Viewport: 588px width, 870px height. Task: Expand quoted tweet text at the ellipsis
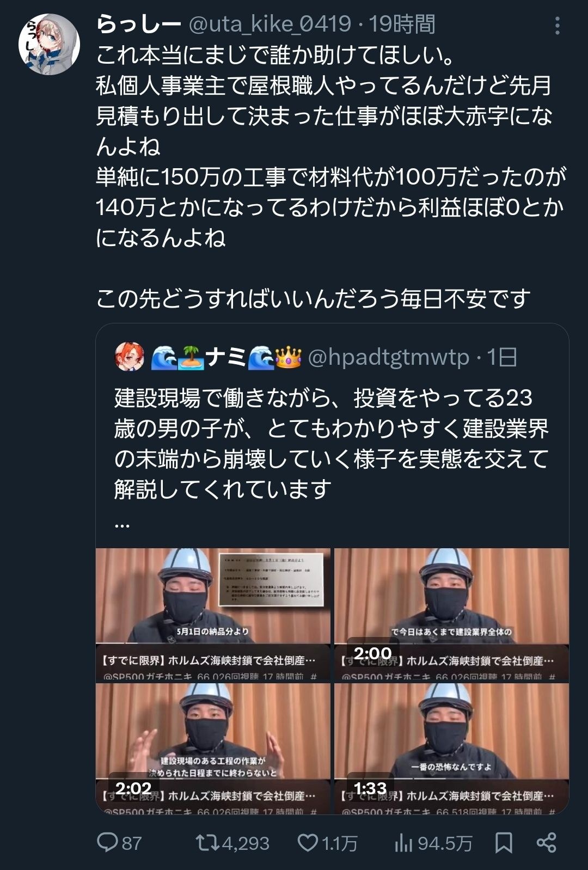(x=122, y=524)
